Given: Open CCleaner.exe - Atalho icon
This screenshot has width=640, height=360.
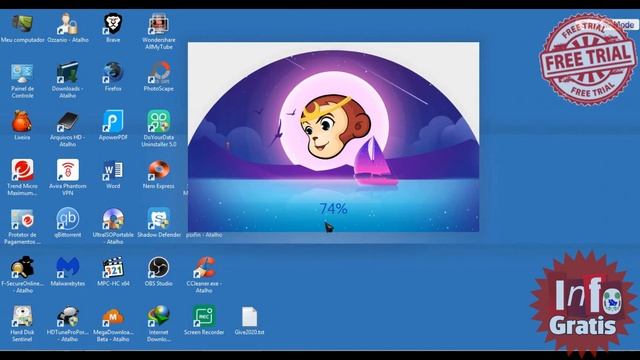Looking at the screenshot, I should [x=204, y=267].
